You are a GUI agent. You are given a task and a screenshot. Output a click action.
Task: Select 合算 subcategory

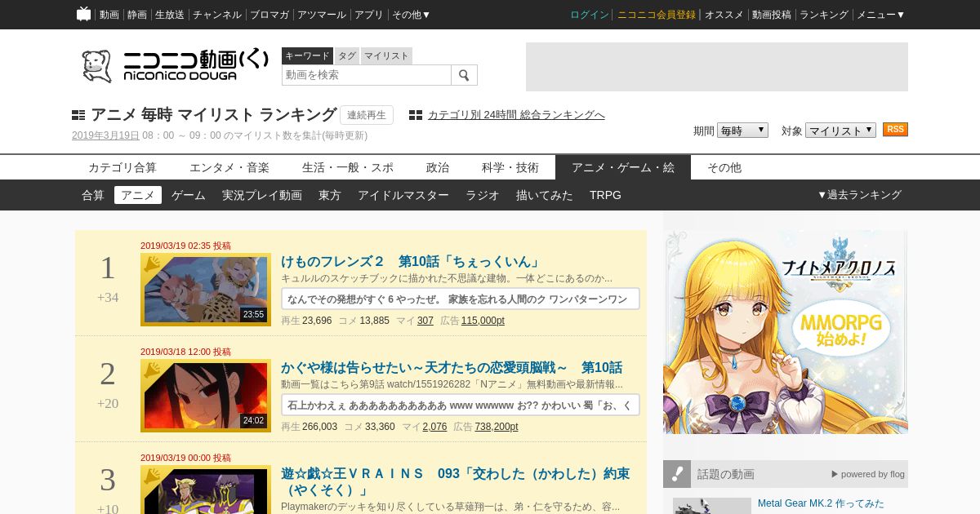coord(93,195)
